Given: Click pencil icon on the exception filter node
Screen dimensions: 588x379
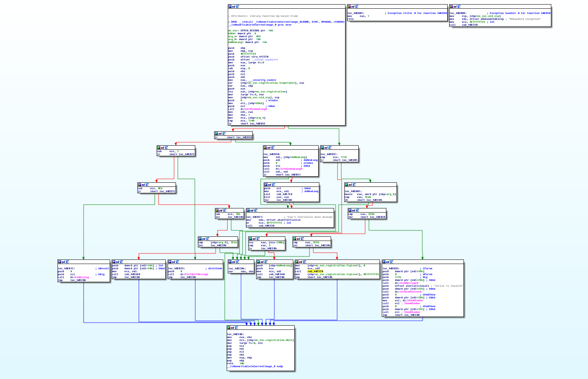Looking at the screenshot, I should pyautogui.click(x=353, y=6).
